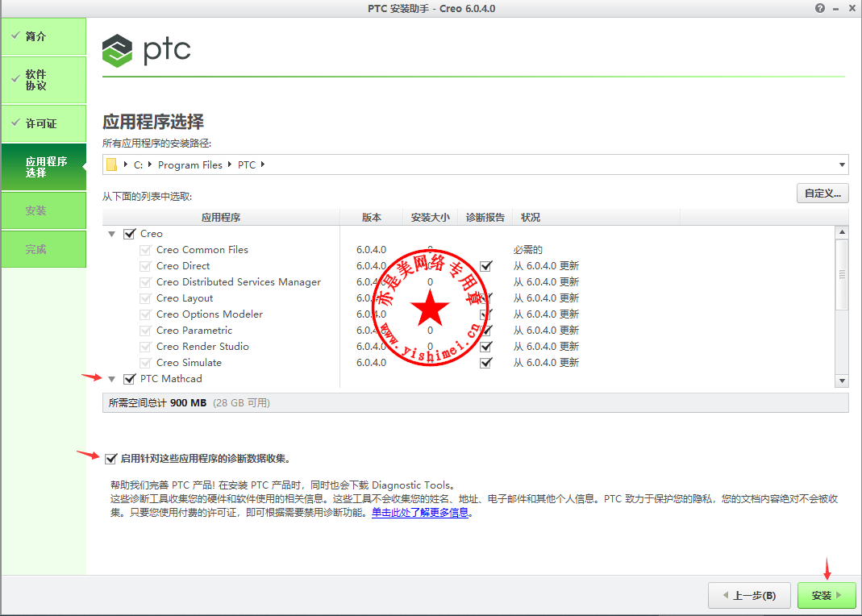This screenshot has width=862, height=616.
Task: Toggle Creo Parametric diagnostic report checkbox
Action: (486, 331)
